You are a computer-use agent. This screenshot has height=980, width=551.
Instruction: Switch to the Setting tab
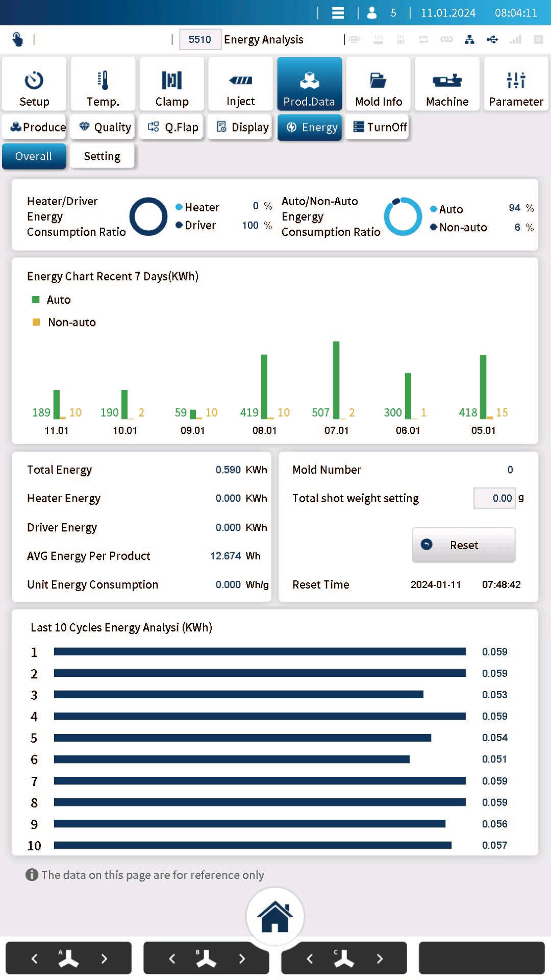coord(102,156)
